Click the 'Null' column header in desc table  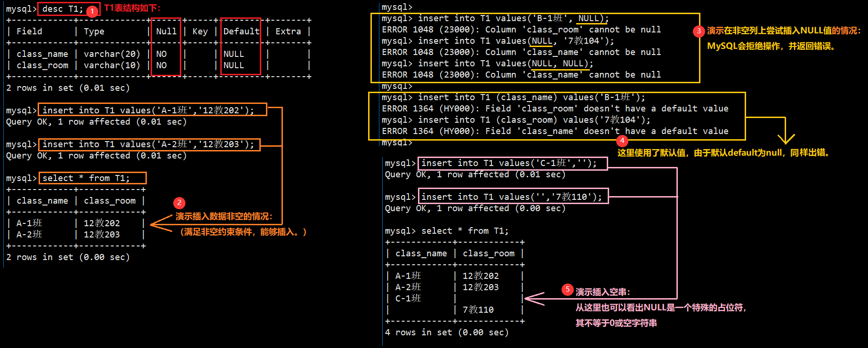tap(166, 32)
